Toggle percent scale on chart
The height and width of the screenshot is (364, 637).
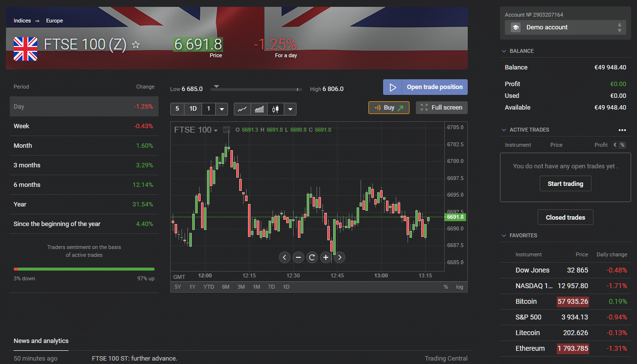point(446,287)
